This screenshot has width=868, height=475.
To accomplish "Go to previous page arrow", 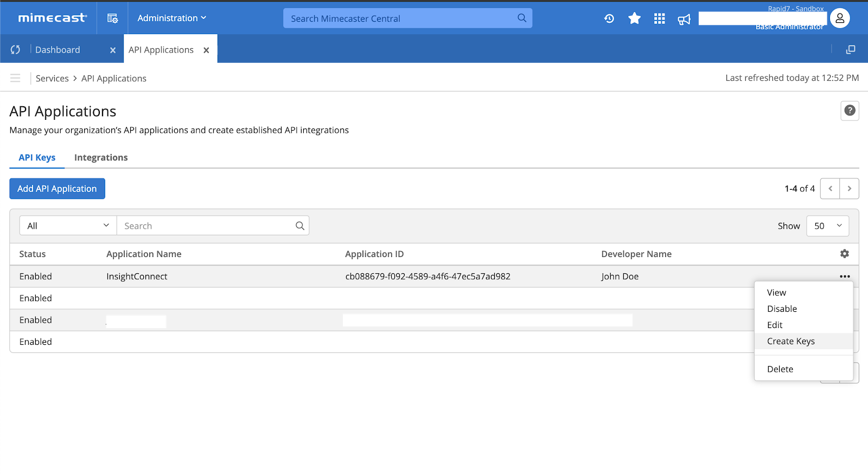I will coord(830,189).
